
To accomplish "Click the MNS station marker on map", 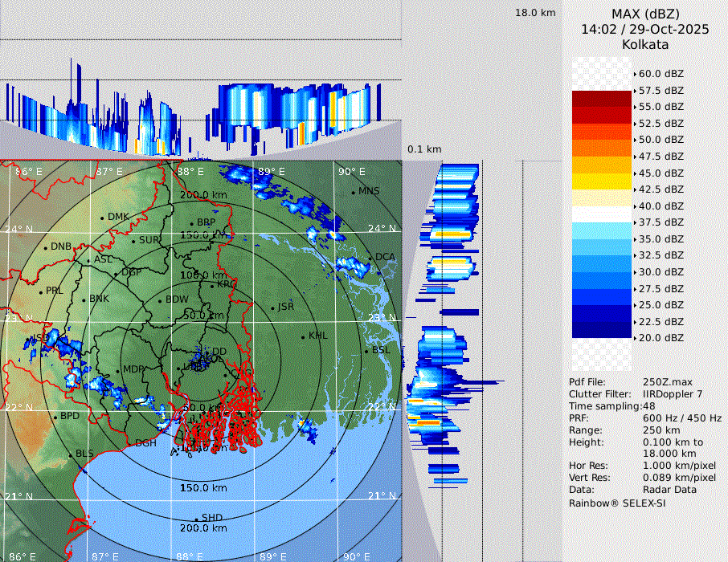I will point(353,192).
